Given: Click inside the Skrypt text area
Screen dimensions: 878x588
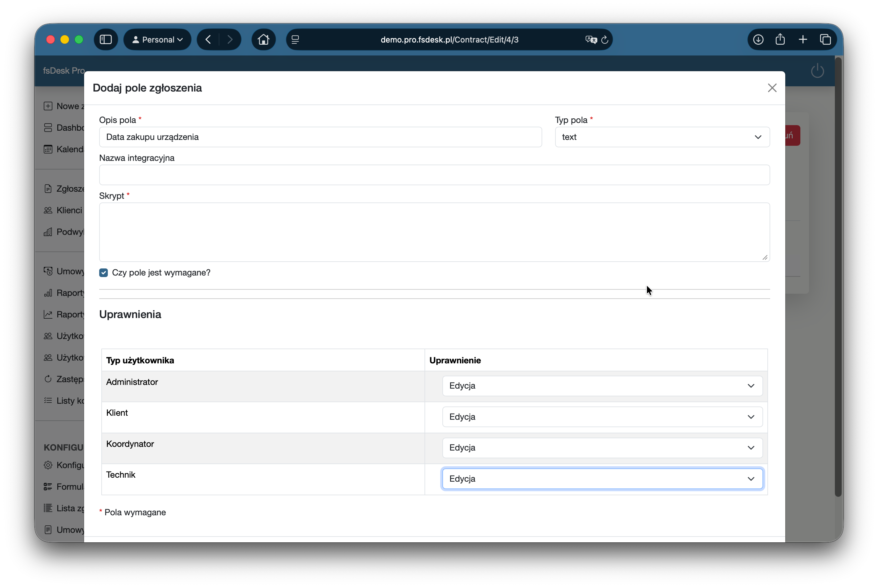Looking at the screenshot, I should point(434,232).
